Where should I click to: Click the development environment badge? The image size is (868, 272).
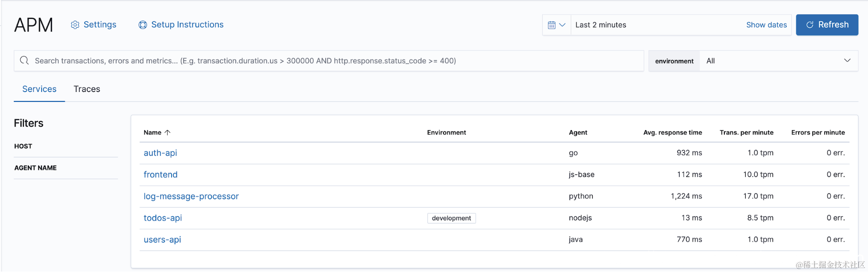coord(452,218)
